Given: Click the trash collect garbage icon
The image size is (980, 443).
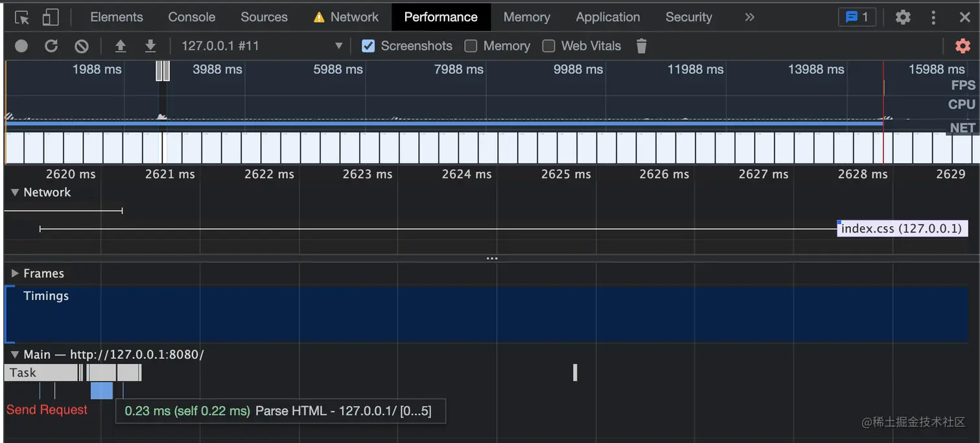Looking at the screenshot, I should point(641,46).
